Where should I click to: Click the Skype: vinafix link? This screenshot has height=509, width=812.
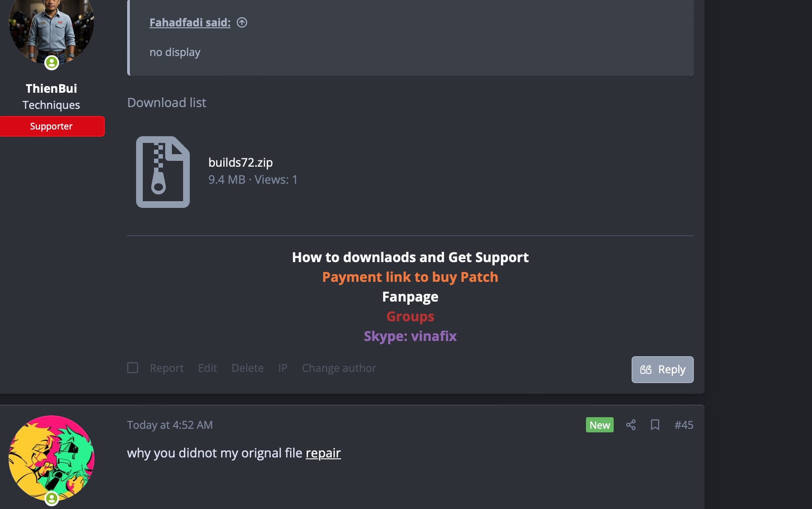pyautogui.click(x=410, y=336)
